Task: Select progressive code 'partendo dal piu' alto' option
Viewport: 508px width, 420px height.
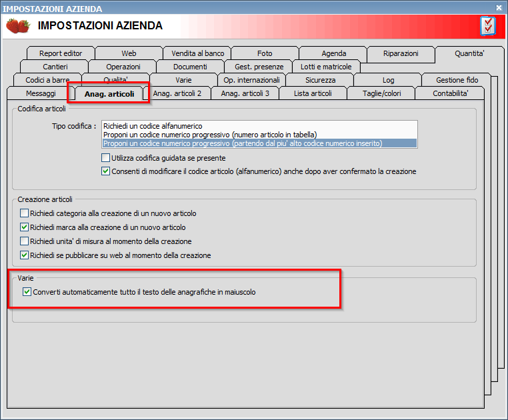Action: pyautogui.click(x=259, y=143)
